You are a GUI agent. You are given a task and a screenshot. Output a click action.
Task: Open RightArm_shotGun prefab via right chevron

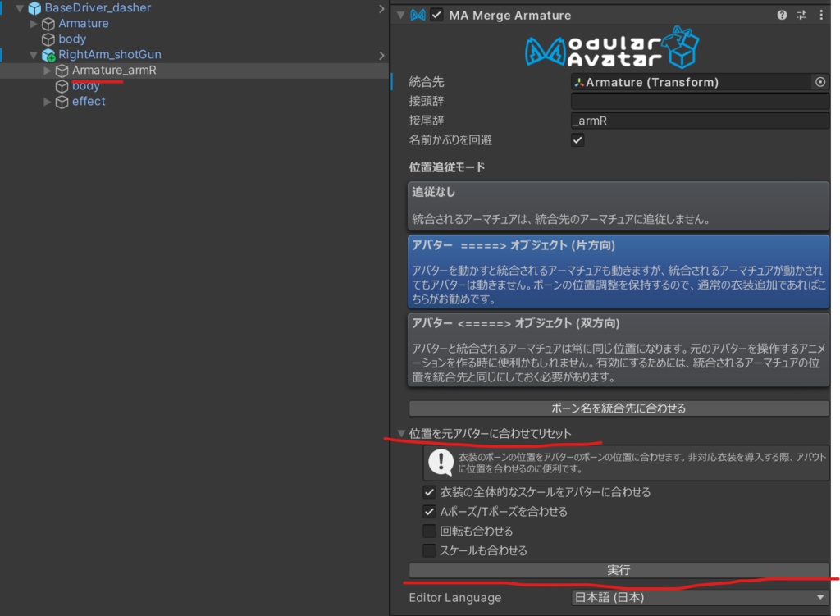381,55
